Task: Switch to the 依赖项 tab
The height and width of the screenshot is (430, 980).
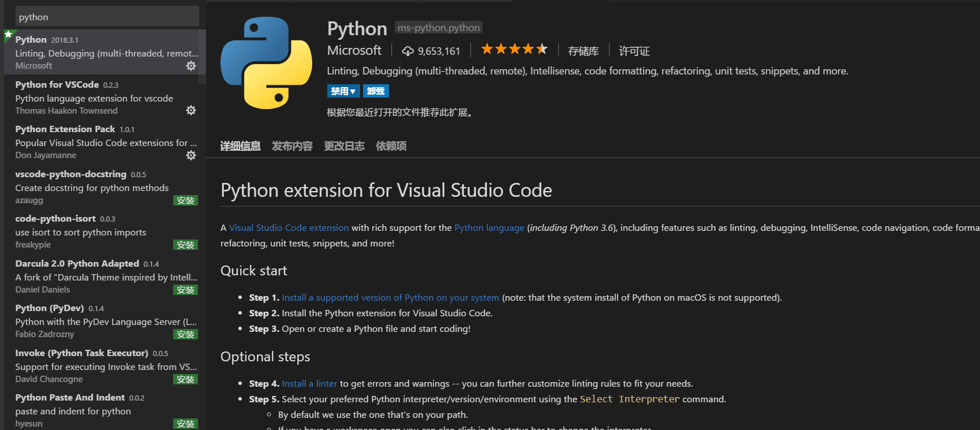Action: [391, 146]
